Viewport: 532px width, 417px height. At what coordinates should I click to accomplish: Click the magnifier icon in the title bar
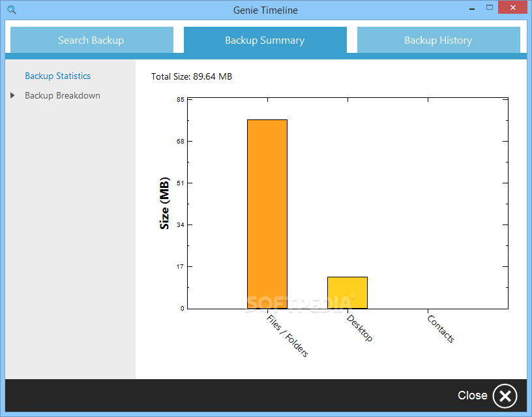(x=12, y=10)
